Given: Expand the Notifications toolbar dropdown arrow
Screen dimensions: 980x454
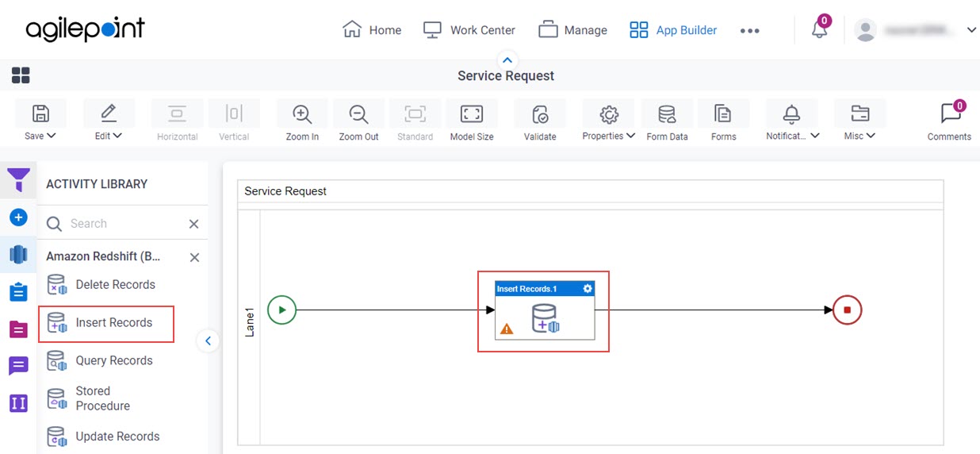Looking at the screenshot, I should [815, 136].
